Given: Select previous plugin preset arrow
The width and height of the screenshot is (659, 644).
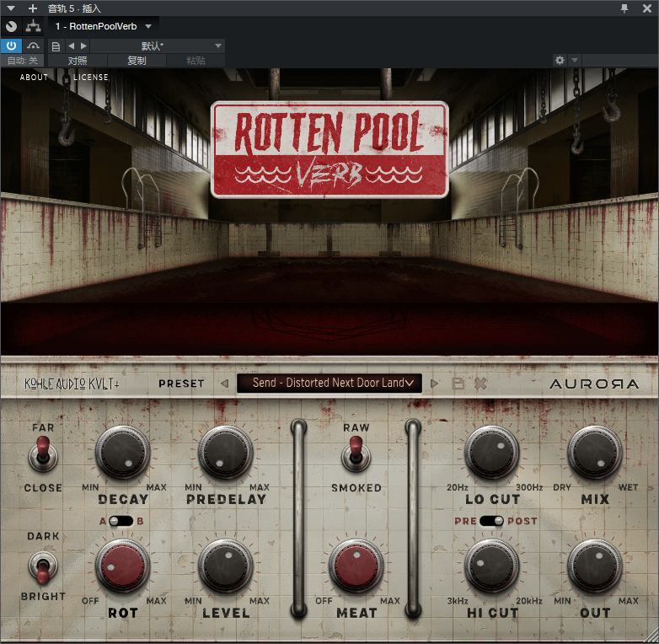Looking at the screenshot, I should (x=224, y=384).
